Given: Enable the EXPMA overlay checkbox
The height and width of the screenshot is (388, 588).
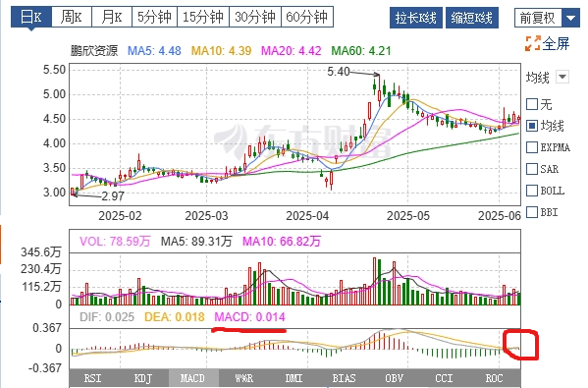Looking at the screenshot, I should coord(532,147).
